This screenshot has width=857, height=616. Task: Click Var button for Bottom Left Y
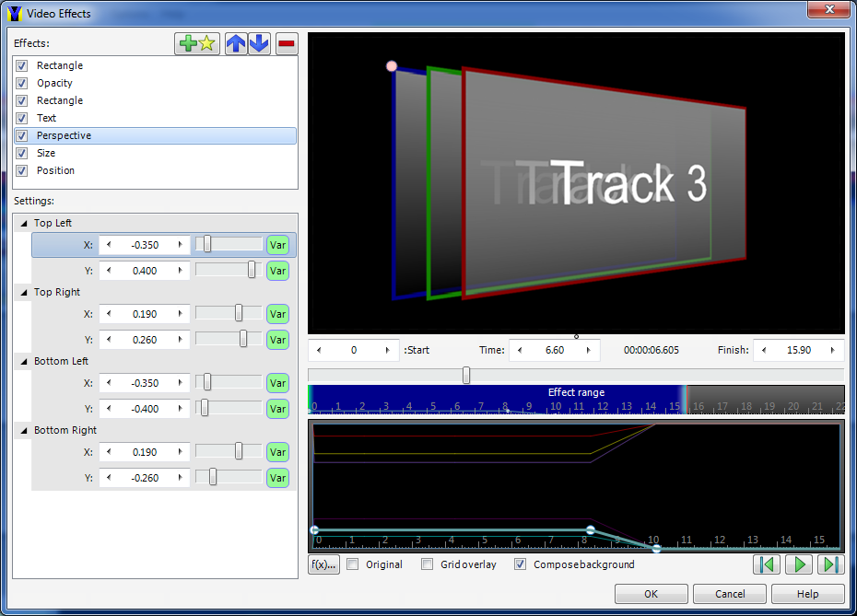coord(277,409)
